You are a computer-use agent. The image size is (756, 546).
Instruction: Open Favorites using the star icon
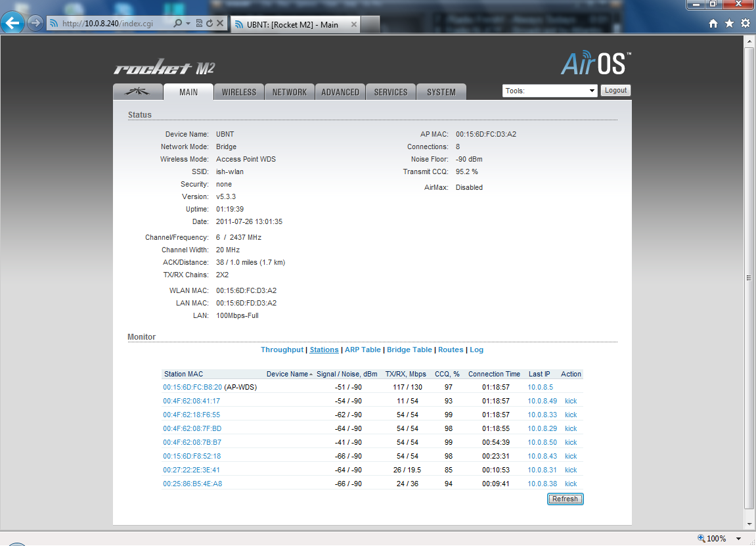pyautogui.click(x=729, y=24)
